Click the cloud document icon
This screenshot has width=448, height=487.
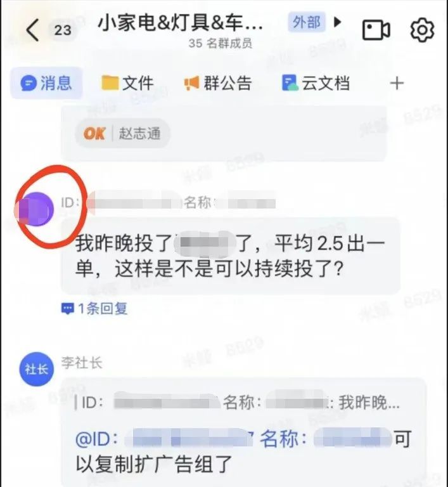point(290,83)
